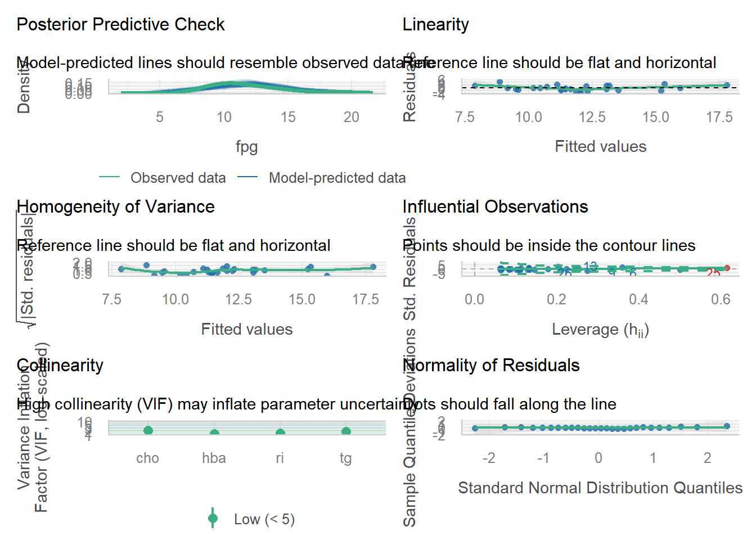Screen dimensions: 756x540
Task: Click the Leverage (hii) axis label
Action: point(600,330)
